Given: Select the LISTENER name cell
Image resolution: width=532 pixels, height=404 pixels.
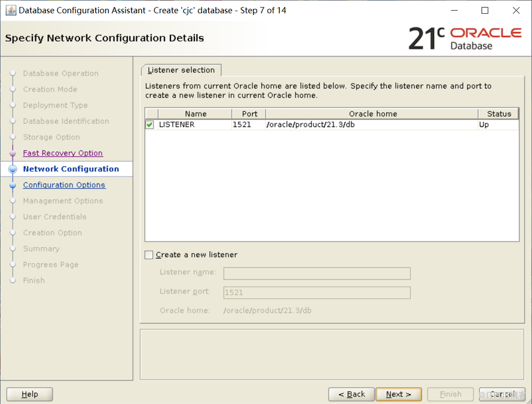Looking at the screenshot, I should 195,125.
